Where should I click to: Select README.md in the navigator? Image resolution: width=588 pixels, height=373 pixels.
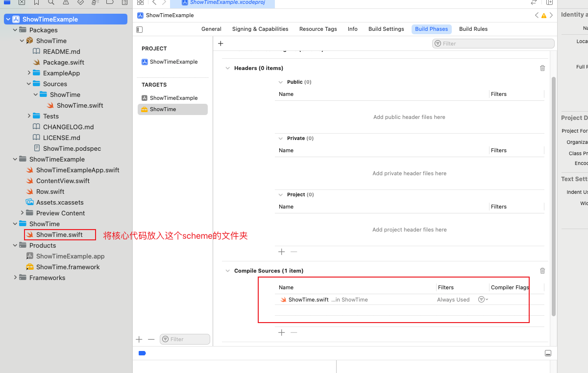click(62, 51)
